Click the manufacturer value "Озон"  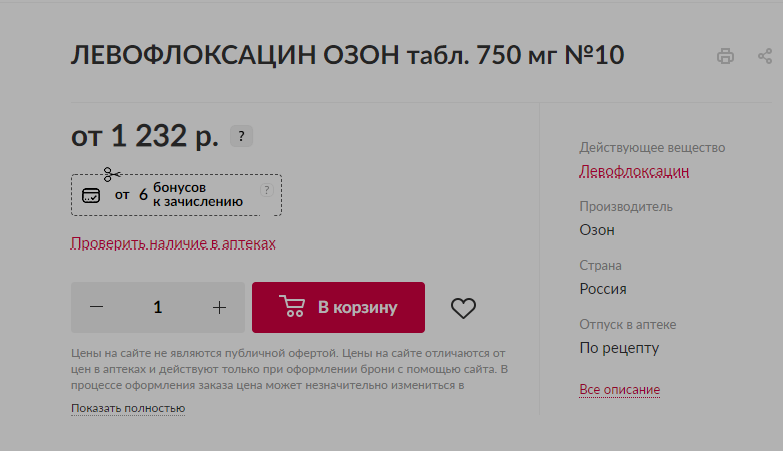click(597, 230)
